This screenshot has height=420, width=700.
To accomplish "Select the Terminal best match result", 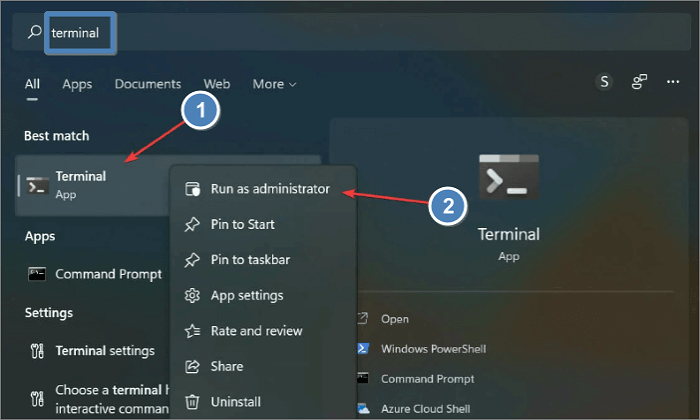I will (x=93, y=186).
